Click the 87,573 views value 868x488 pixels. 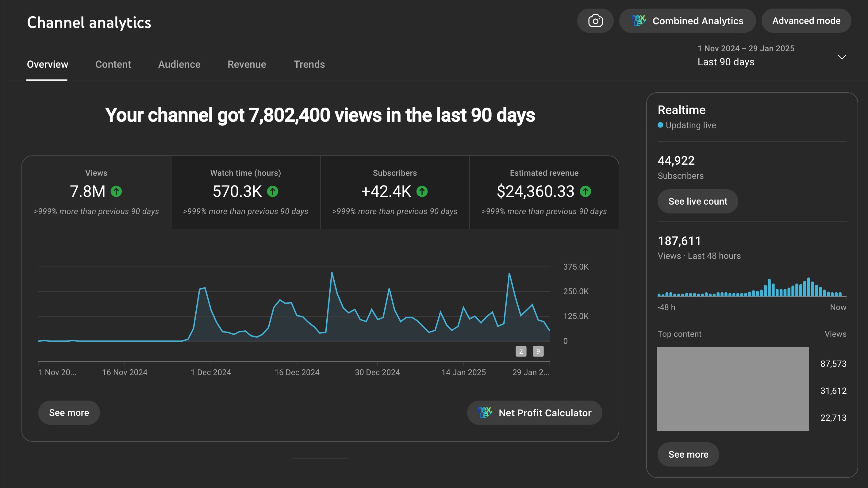coord(833,364)
